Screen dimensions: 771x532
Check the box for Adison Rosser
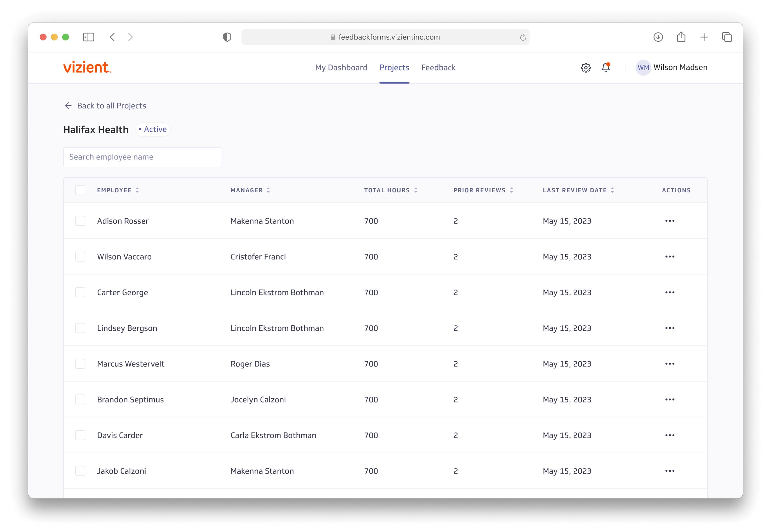click(x=80, y=221)
